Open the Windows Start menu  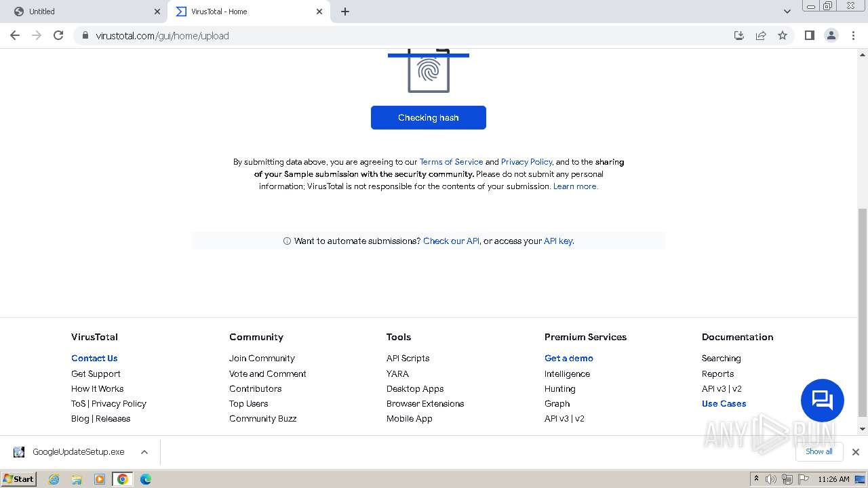(x=19, y=479)
